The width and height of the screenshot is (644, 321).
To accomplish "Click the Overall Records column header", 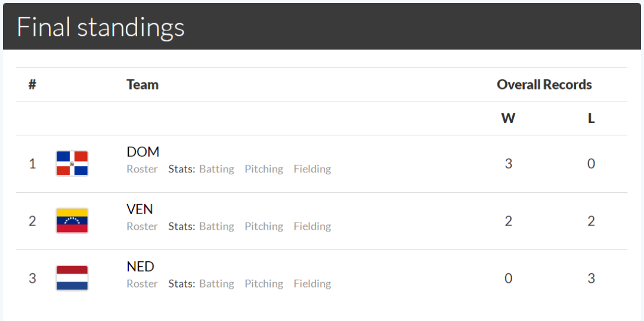I will 544,85.
